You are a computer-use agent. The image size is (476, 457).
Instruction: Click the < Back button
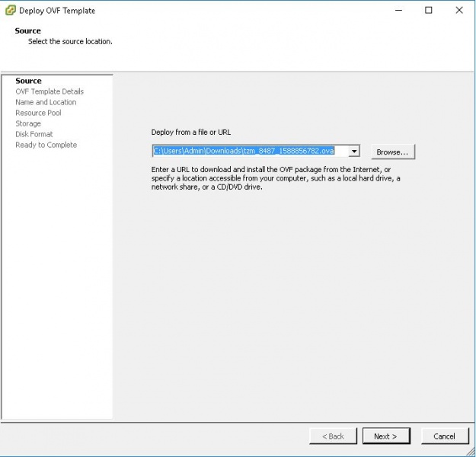333,436
